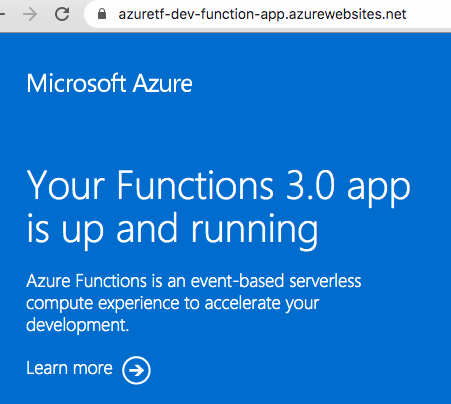The height and width of the screenshot is (404, 451).
Task: Open the Learn more link
Action: pyautogui.click(x=69, y=368)
